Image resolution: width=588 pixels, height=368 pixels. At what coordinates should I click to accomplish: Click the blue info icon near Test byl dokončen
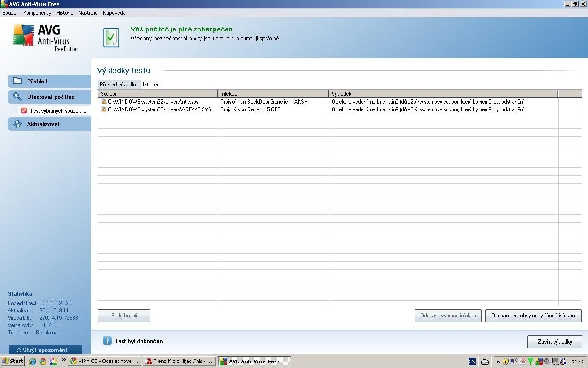107,341
